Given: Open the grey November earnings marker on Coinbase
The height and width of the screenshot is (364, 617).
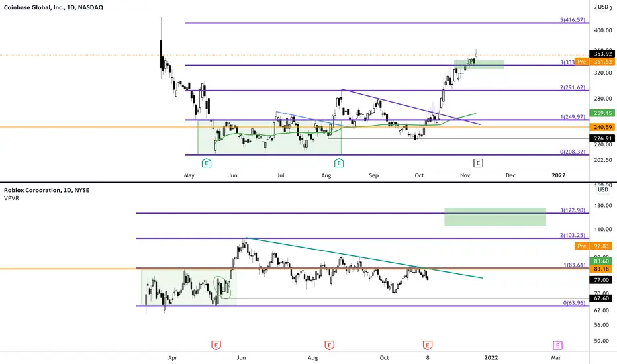Looking at the screenshot, I should 478,163.
